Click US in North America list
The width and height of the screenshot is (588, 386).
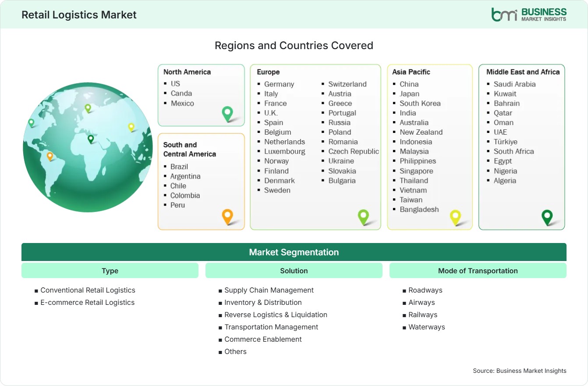175,83
